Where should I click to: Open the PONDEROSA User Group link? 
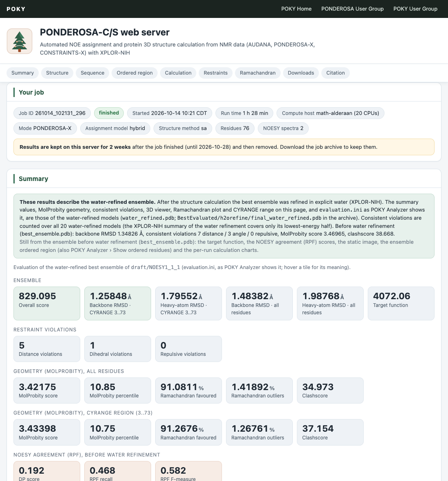point(352,9)
